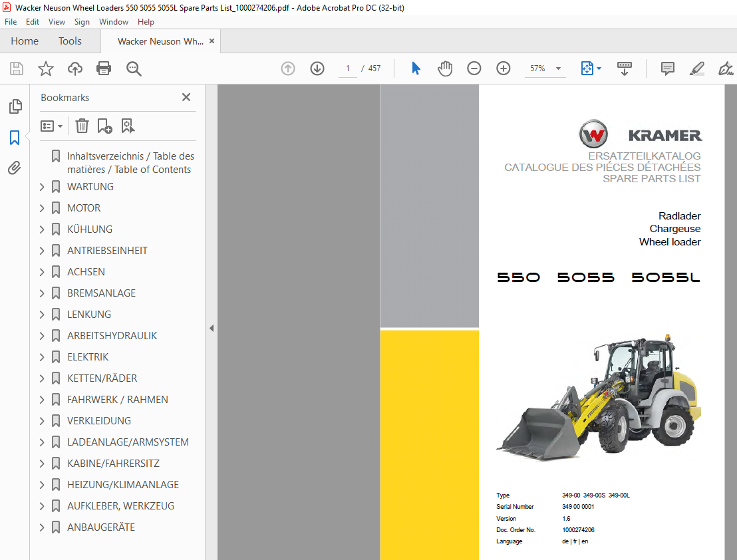Expand the ACHSEN bookmark
Viewport: 737px width, 560px height.
(x=42, y=272)
